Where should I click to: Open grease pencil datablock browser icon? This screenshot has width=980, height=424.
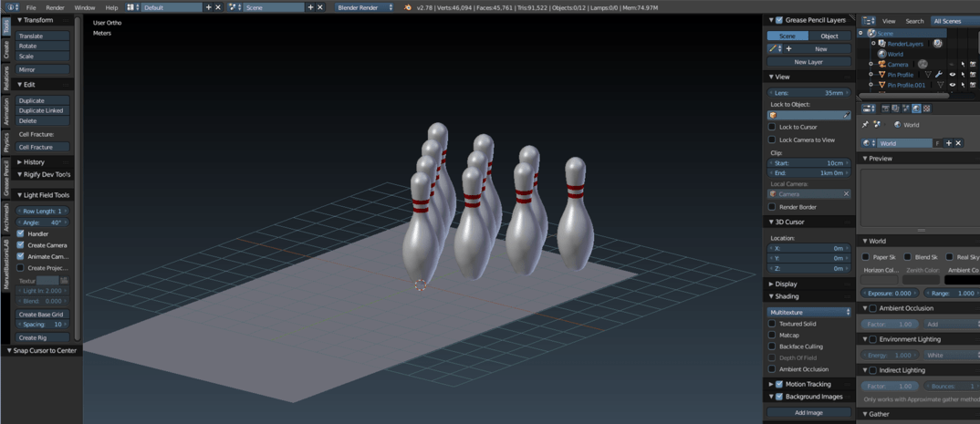click(x=775, y=48)
